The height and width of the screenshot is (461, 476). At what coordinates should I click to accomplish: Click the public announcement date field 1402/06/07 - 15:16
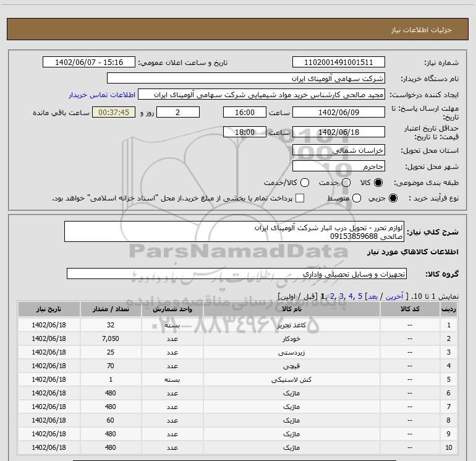pos(89,62)
